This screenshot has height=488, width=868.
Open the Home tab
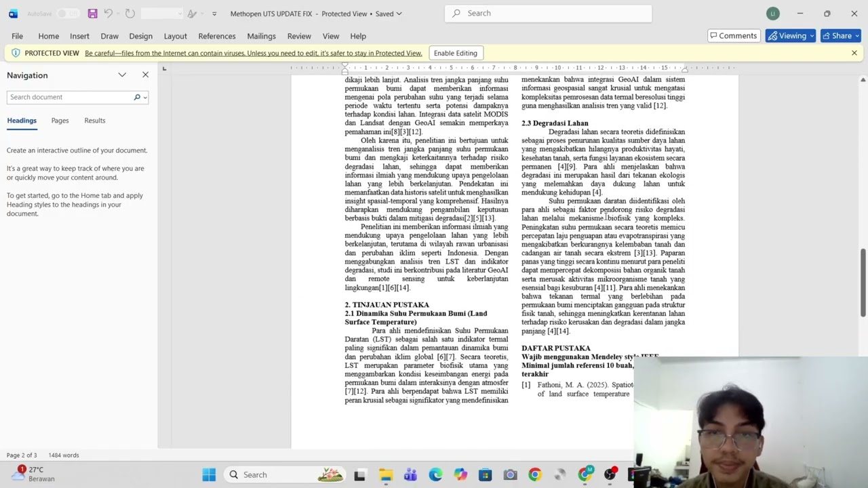coord(48,36)
